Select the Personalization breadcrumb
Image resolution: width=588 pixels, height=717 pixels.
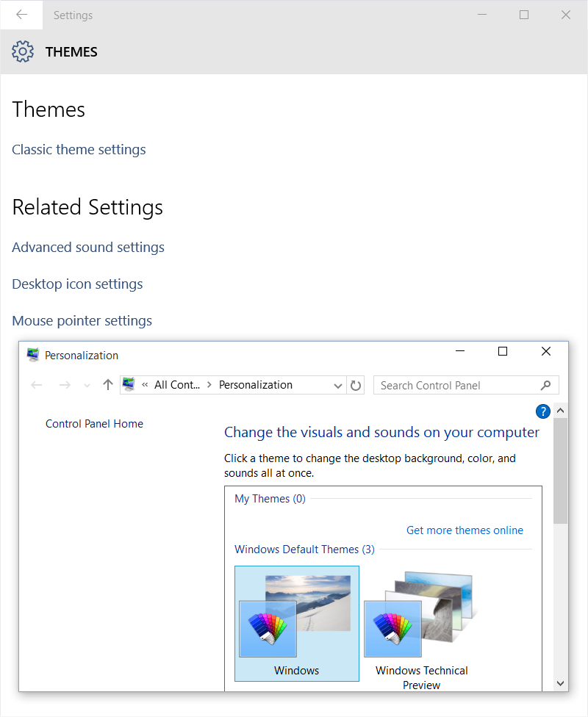pos(255,385)
